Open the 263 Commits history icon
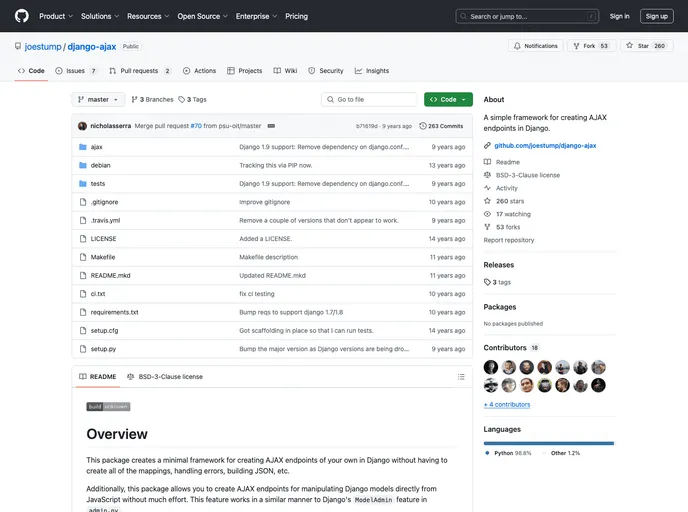This screenshot has height=512, width=688. point(423,126)
